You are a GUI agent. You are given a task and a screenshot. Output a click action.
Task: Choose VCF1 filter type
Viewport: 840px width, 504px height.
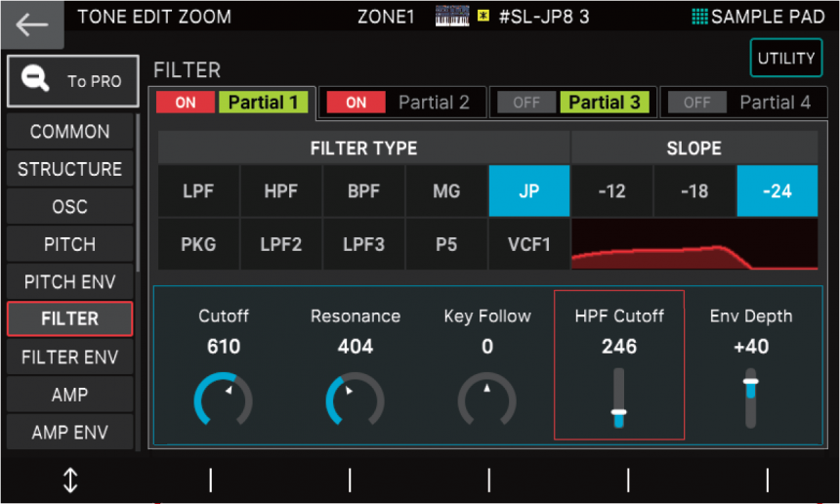point(529,244)
